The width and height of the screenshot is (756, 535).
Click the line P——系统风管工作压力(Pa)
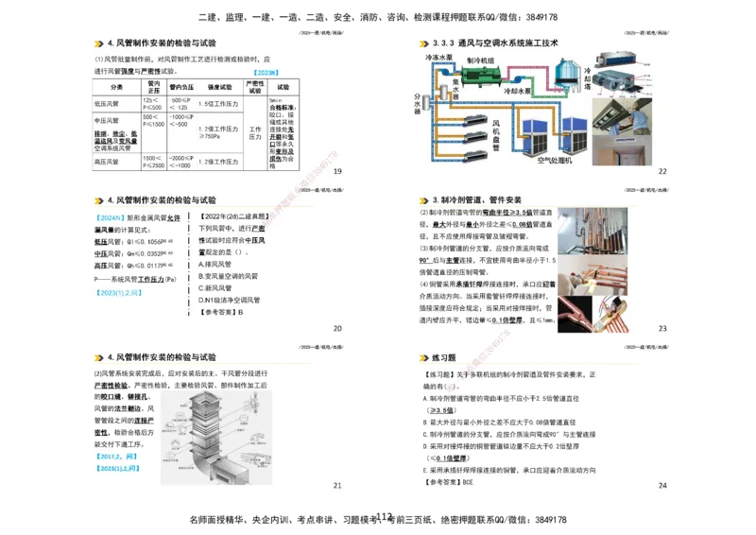pyautogui.click(x=135, y=280)
